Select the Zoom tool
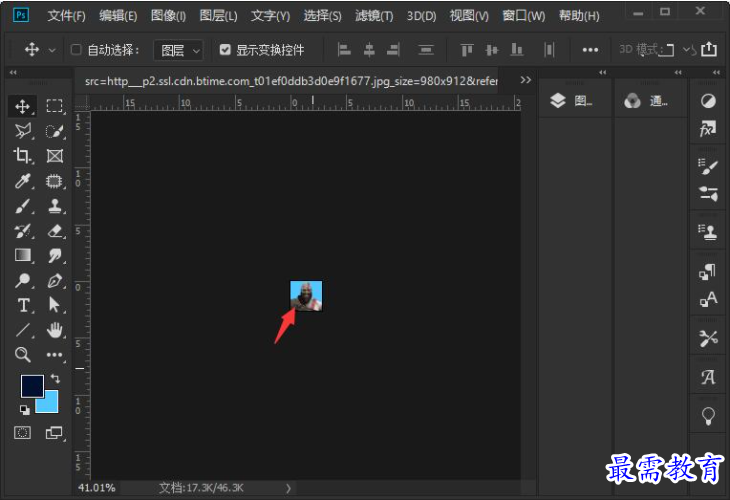 click(22, 355)
